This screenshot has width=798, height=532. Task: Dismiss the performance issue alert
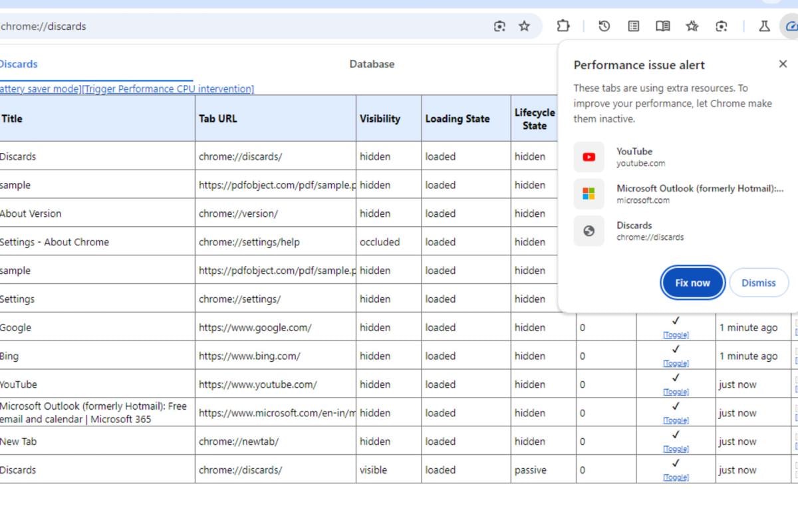coord(758,283)
